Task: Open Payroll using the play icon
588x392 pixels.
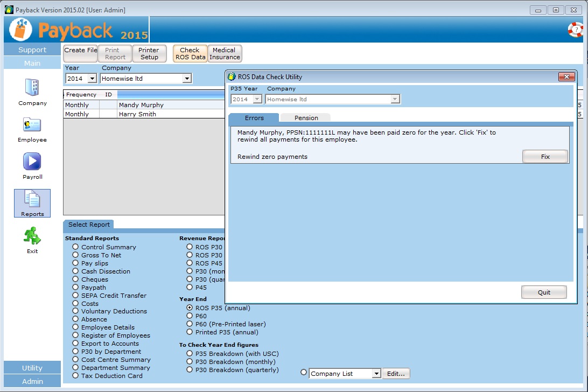Action: pyautogui.click(x=32, y=162)
